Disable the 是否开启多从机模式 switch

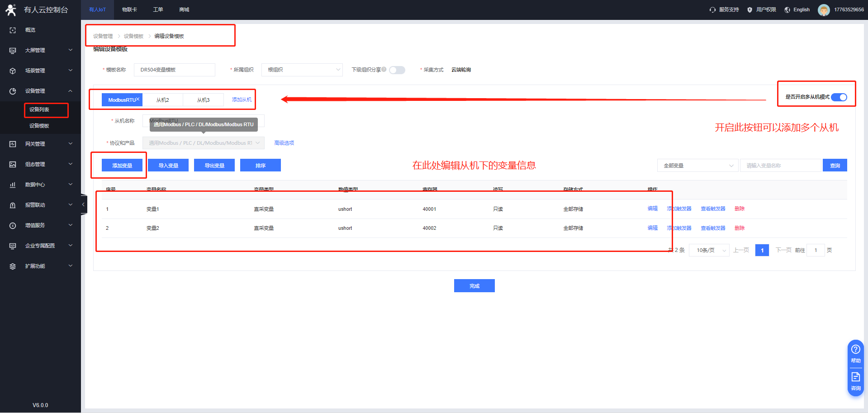[x=839, y=97]
